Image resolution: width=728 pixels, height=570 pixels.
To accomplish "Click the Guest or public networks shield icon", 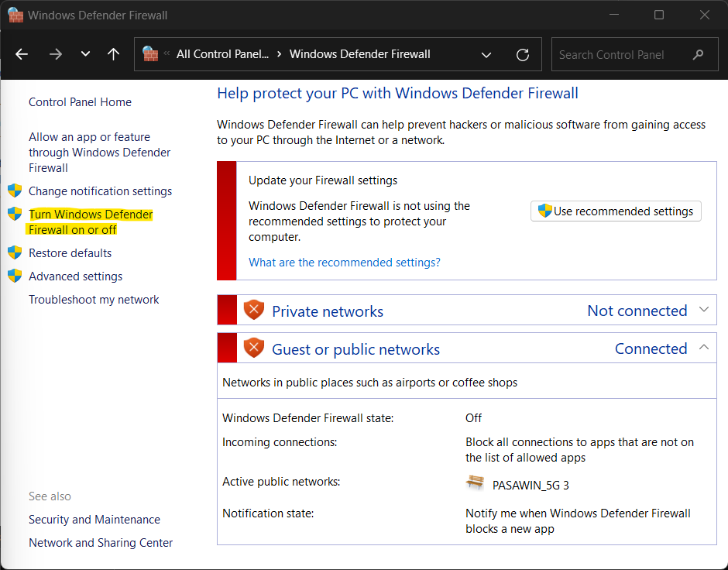I will tap(254, 349).
